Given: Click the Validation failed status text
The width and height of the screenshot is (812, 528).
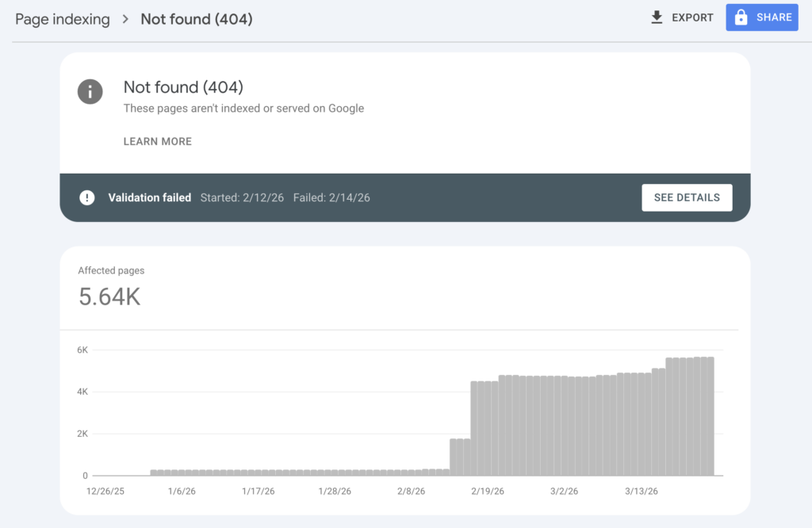Looking at the screenshot, I should coord(149,197).
